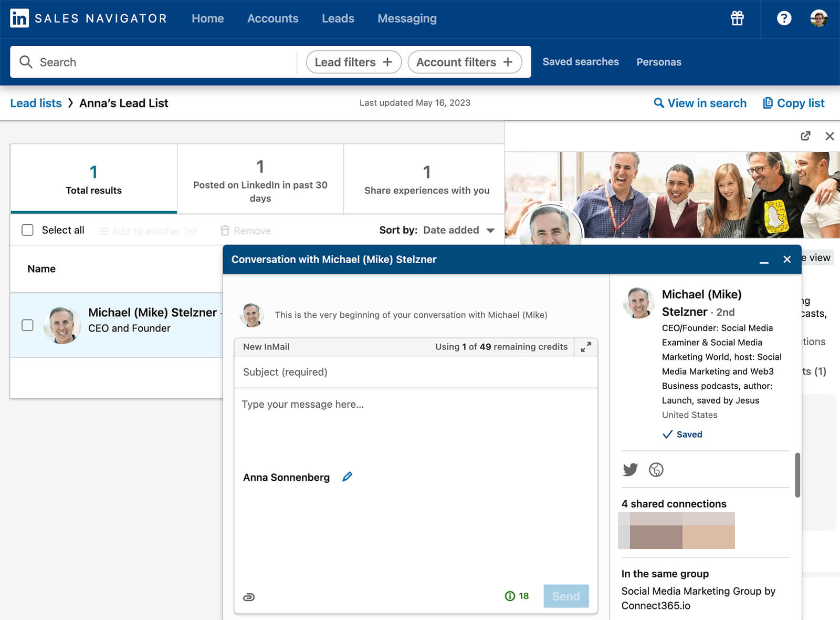The image size is (840, 620).
Task: Click the Remove trash button
Action: pyautogui.click(x=246, y=231)
